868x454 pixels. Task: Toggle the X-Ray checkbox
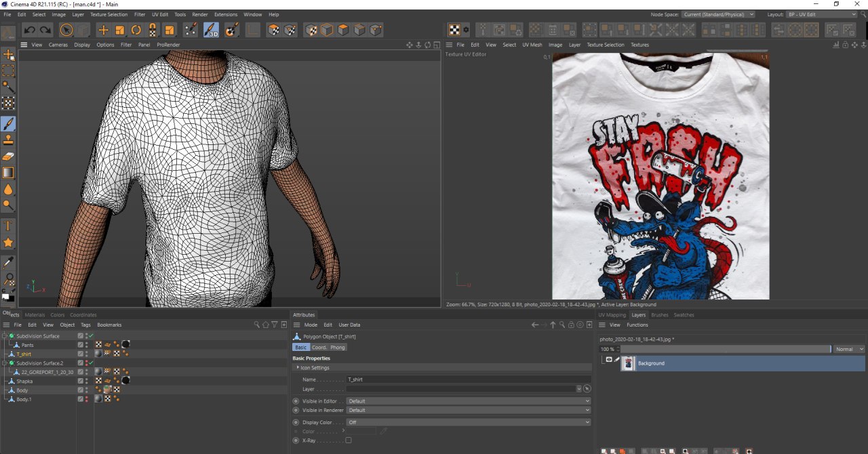349,440
